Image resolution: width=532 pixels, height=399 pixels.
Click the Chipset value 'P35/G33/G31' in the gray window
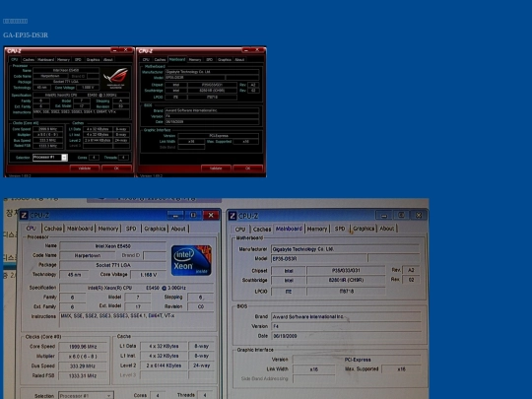[346, 270]
